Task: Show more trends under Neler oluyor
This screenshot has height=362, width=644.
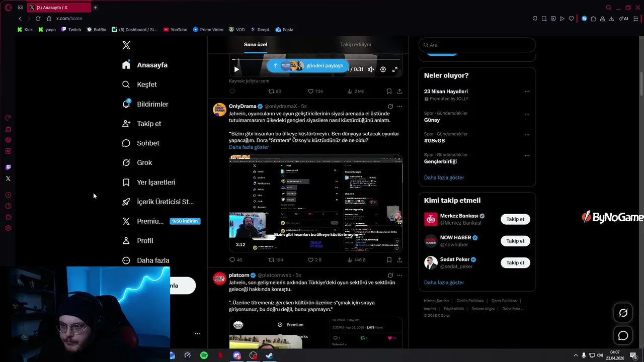Action: pos(444,177)
